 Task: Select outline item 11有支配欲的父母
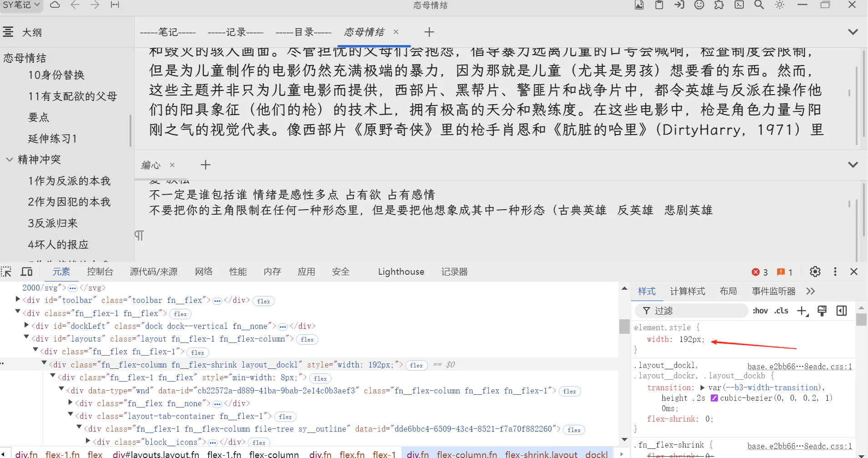click(73, 96)
